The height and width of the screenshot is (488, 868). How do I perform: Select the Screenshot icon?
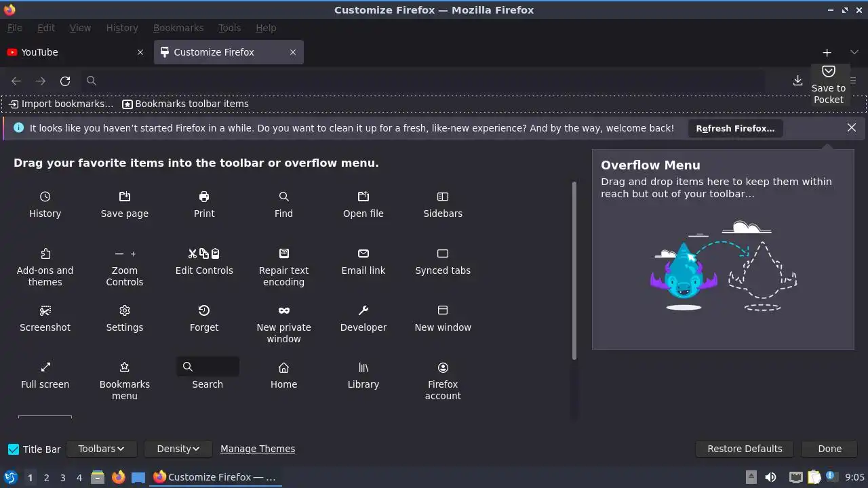pos(45,310)
